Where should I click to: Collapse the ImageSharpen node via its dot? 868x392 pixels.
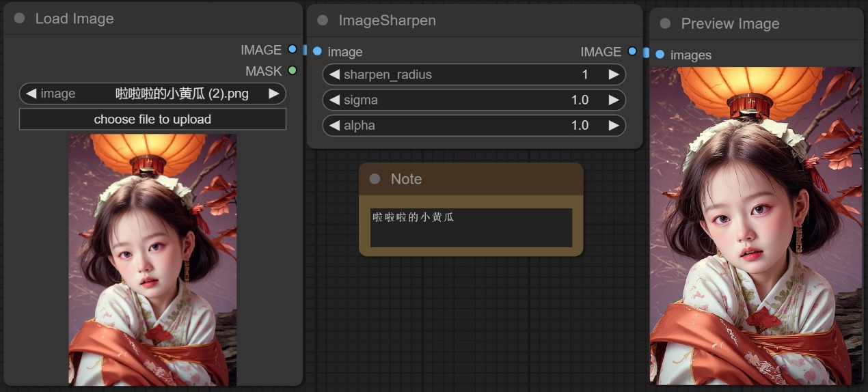(323, 20)
